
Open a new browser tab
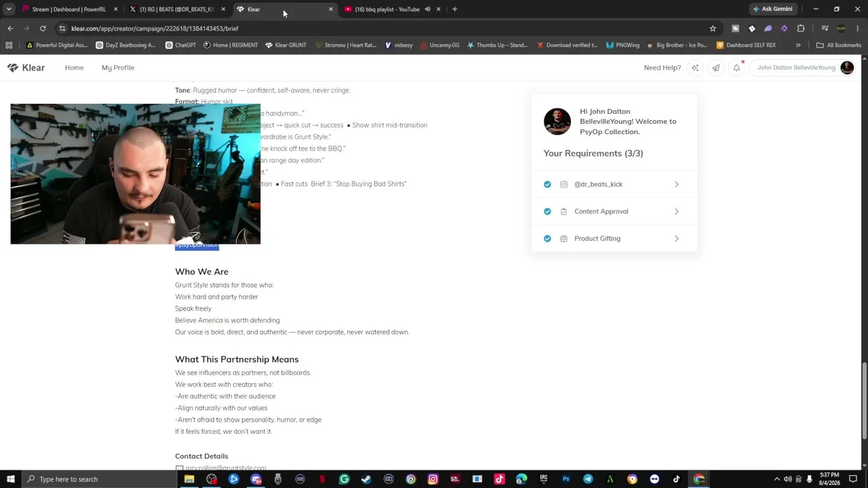pyautogui.click(x=454, y=9)
